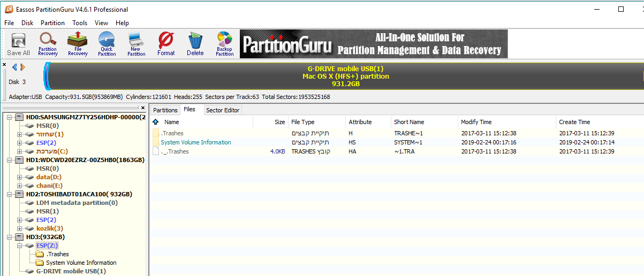Start Partition Recovery from the toolbar
This screenshot has height=276, width=644.
tap(48, 44)
